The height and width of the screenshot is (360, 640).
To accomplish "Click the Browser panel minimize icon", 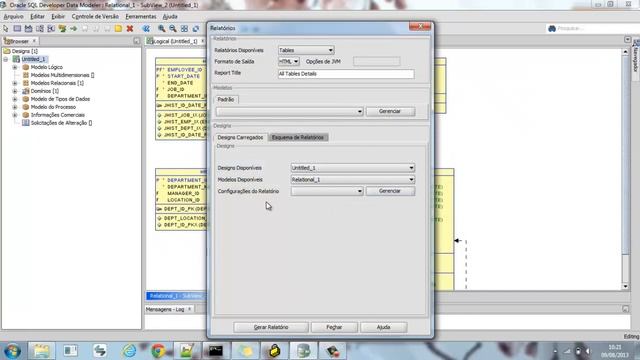I will tap(137, 41).
